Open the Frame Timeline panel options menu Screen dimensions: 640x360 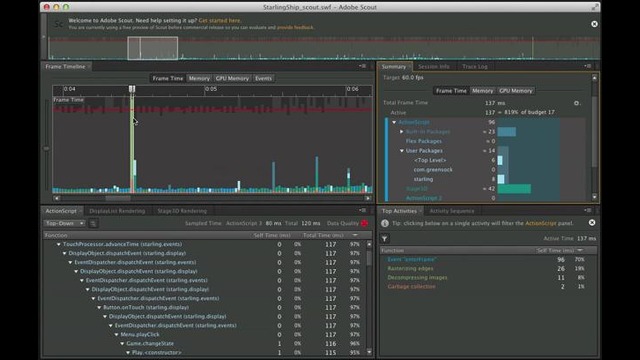(x=362, y=66)
